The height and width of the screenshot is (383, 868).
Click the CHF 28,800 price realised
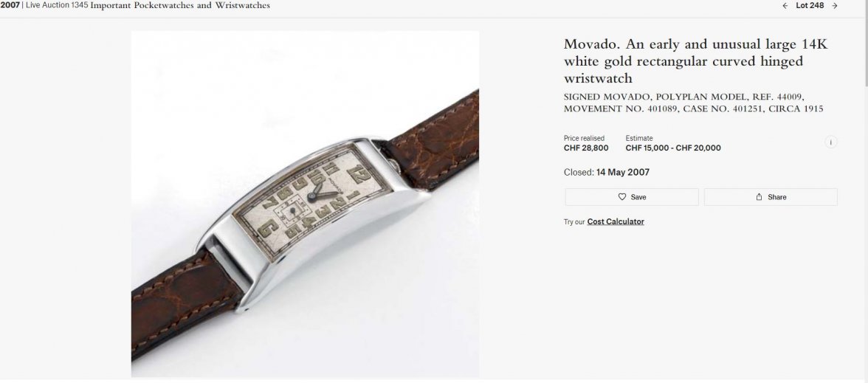coord(586,148)
